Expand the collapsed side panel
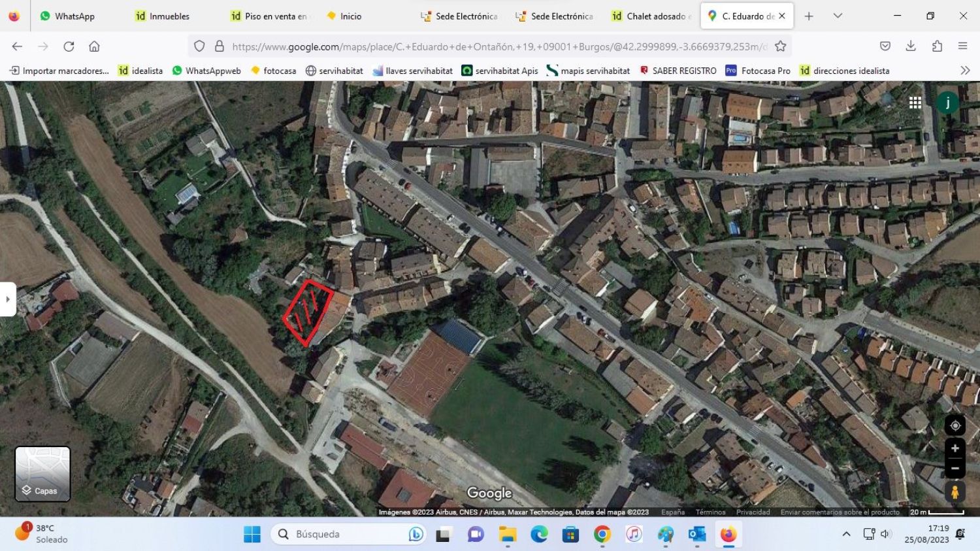Screen dimensions: 980x551 click(8, 299)
